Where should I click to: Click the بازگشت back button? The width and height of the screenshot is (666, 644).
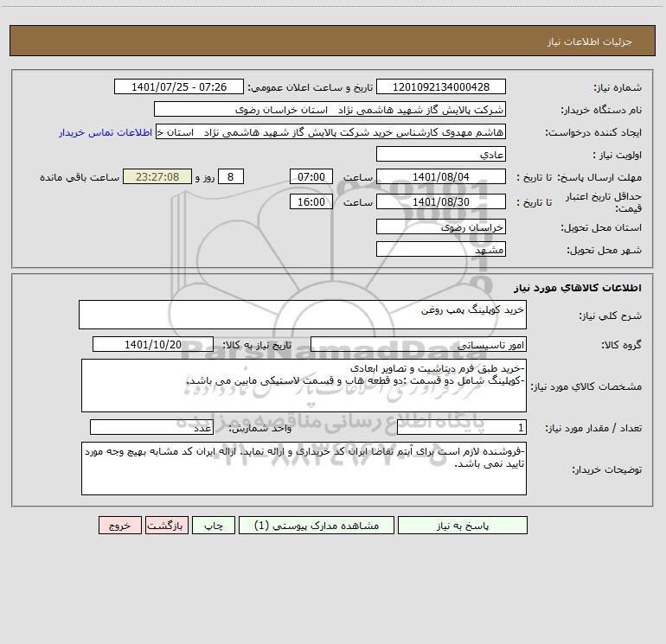pos(167,526)
